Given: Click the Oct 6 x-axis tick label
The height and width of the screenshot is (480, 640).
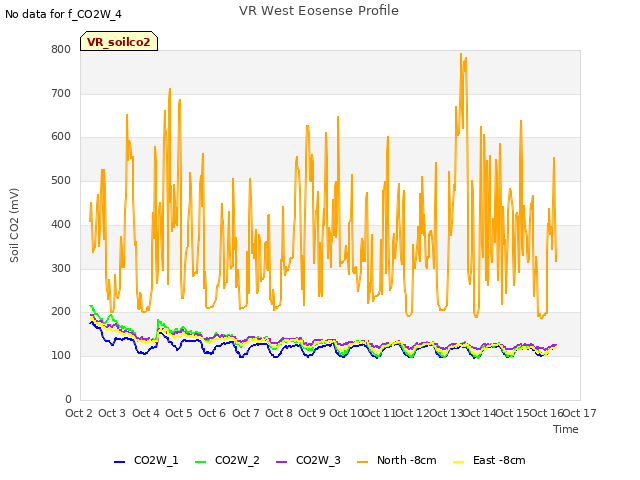Looking at the screenshot, I should pos(212,413).
